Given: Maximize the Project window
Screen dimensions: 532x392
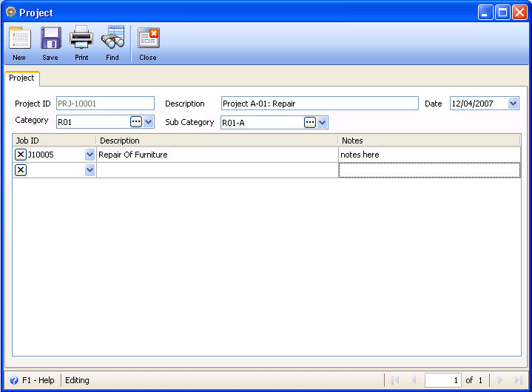Looking at the screenshot, I should click(502, 13).
